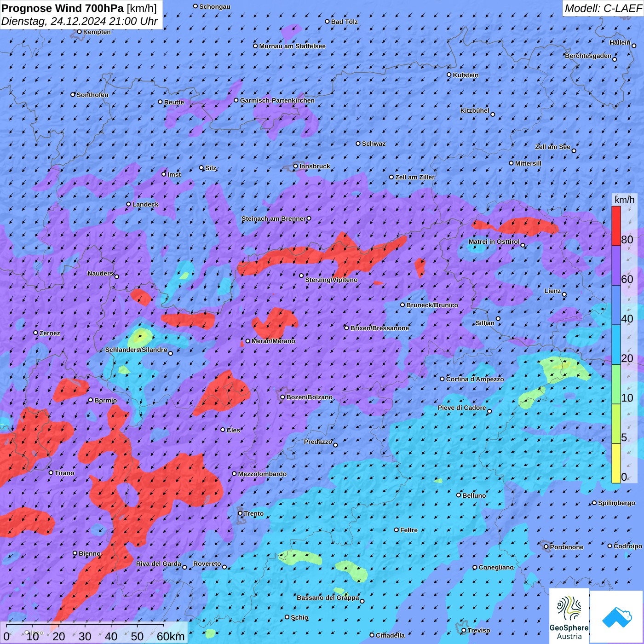Click the Kufstein city marker

point(449,75)
